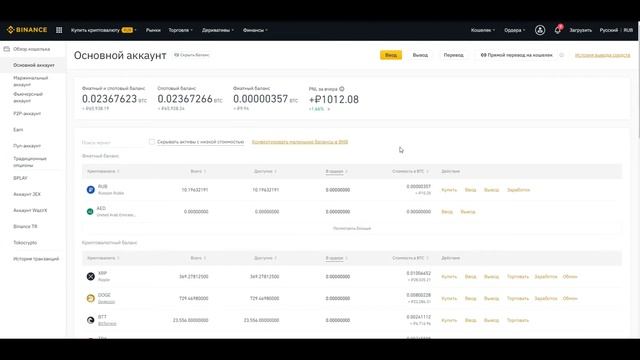640x360 pixels.
Task: Open the Деривативы dropdown menu
Action: click(218, 30)
